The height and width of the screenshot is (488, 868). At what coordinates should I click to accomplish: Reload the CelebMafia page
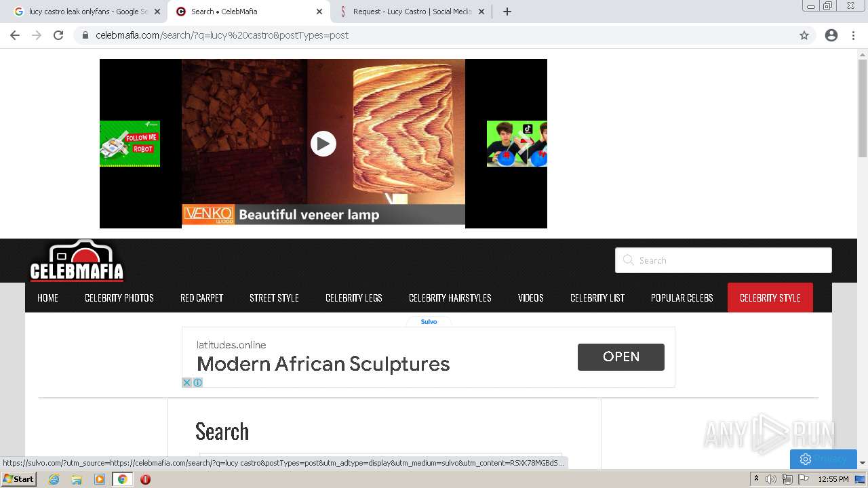point(58,35)
